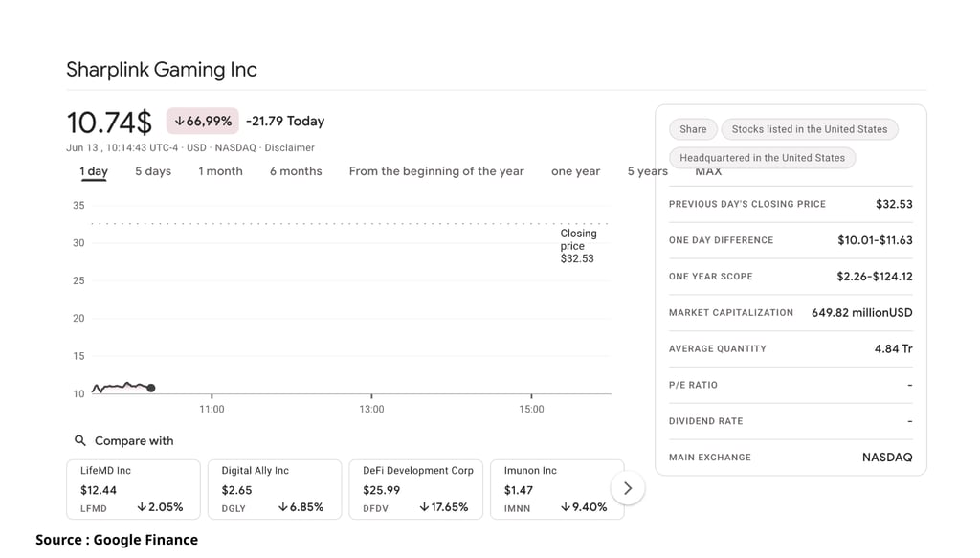The width and height of the screenshot is (980, 558).
Task: Click the DeFi Development 17.65% down arrow
Action: (x=424, y=506)
